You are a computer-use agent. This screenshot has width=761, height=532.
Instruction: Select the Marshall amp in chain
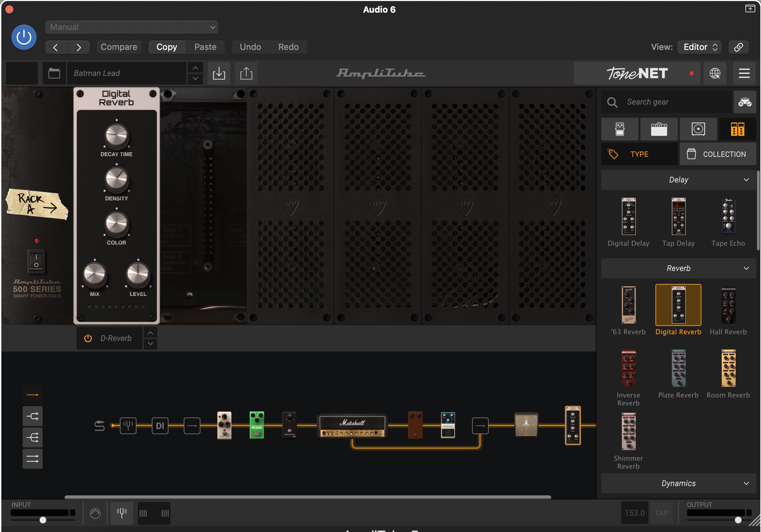point(353,425)
